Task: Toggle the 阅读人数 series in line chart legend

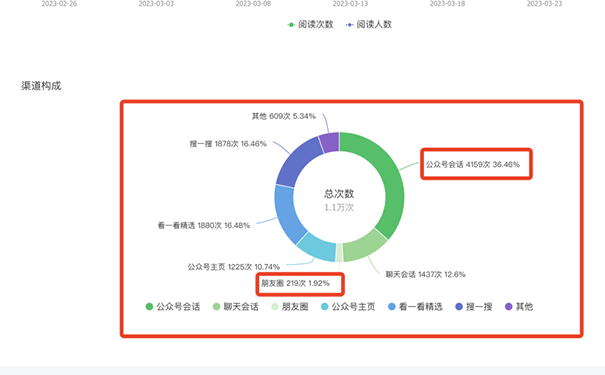Action: click(369, 25)
